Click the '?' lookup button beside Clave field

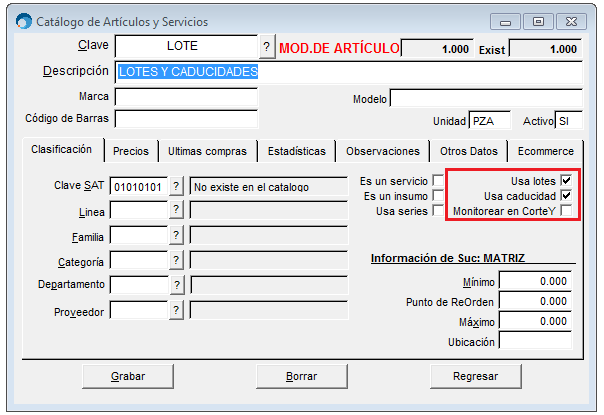pos(267,47)
